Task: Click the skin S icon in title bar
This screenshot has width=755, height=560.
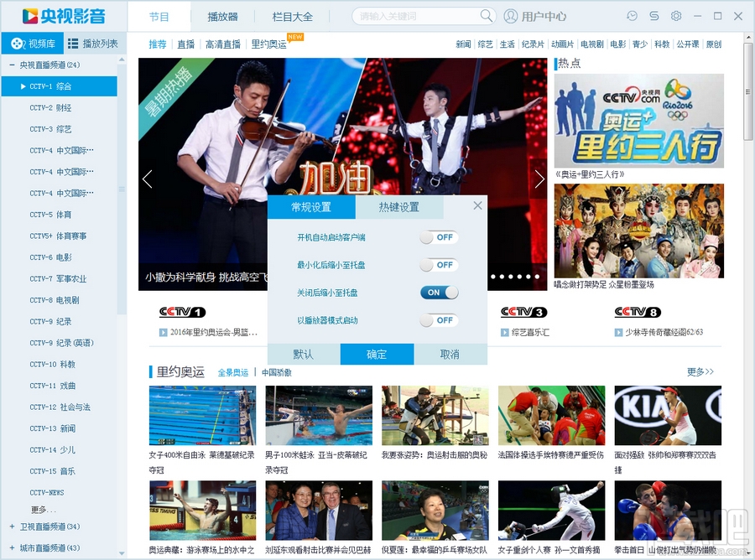Action: tap(653, 16)
